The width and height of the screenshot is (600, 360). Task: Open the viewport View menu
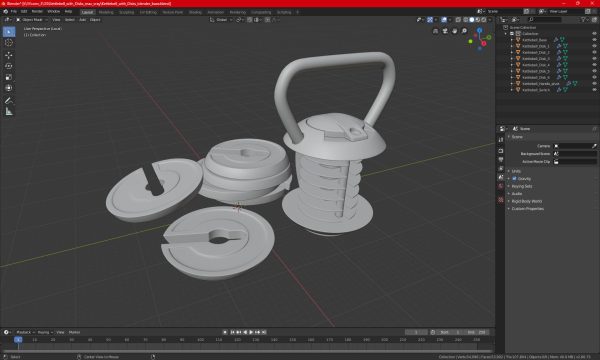point(56,20)
